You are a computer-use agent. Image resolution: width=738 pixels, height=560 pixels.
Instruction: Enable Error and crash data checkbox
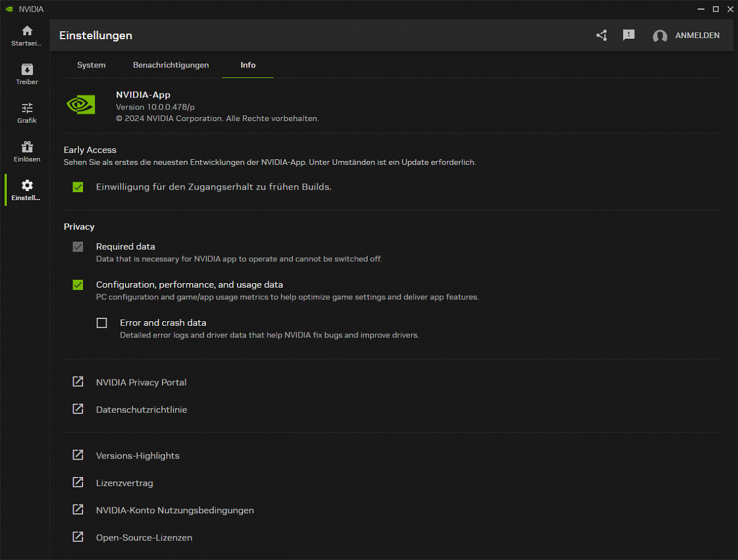(102, 323)
